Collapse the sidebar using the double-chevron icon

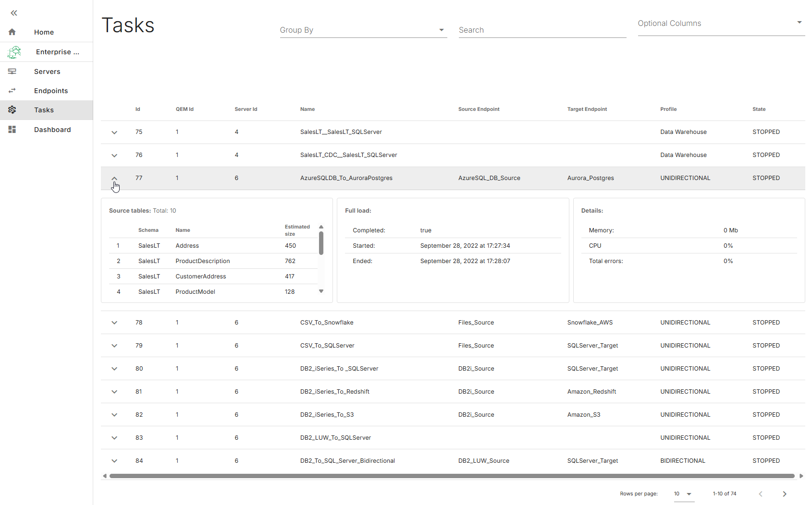coord(14,13)
